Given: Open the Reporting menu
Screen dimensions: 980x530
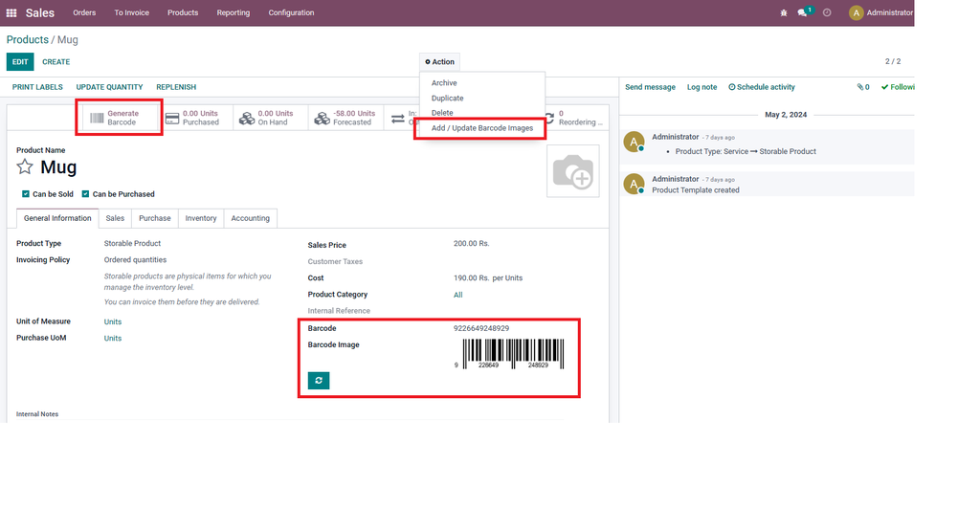Looking at the screenshot, I should click(x=234, y=12).
